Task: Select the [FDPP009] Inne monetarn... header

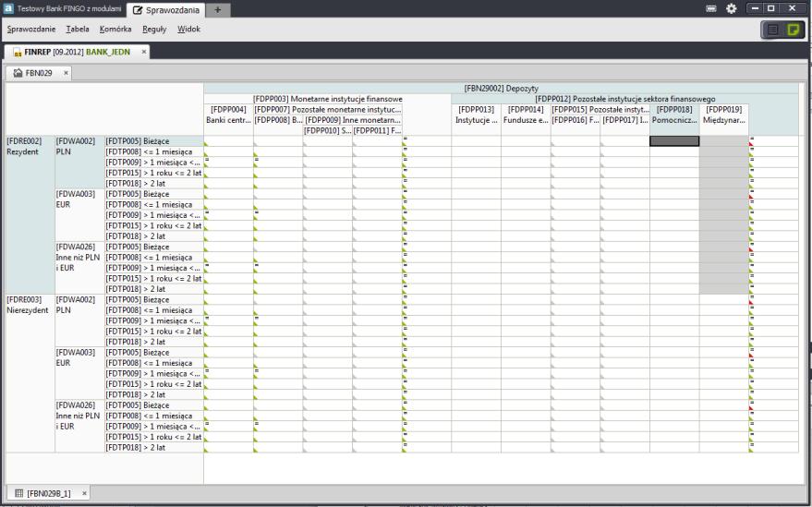Action: click(x=353, y=120)
